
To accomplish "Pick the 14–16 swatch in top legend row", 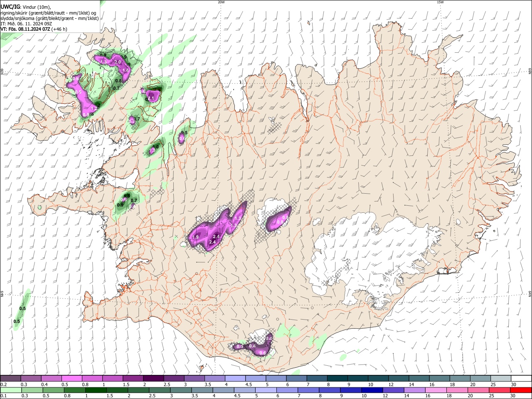I will click(x=418, y=379).
